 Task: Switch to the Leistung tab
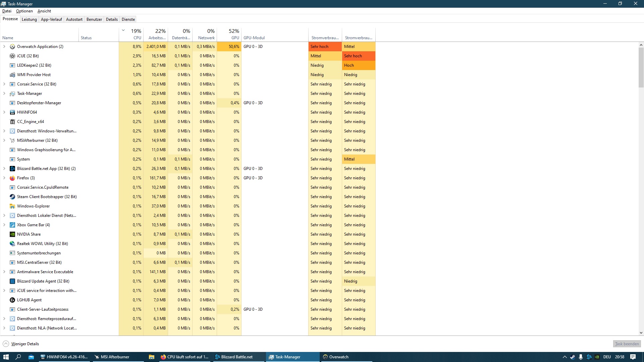coord(29,19)
